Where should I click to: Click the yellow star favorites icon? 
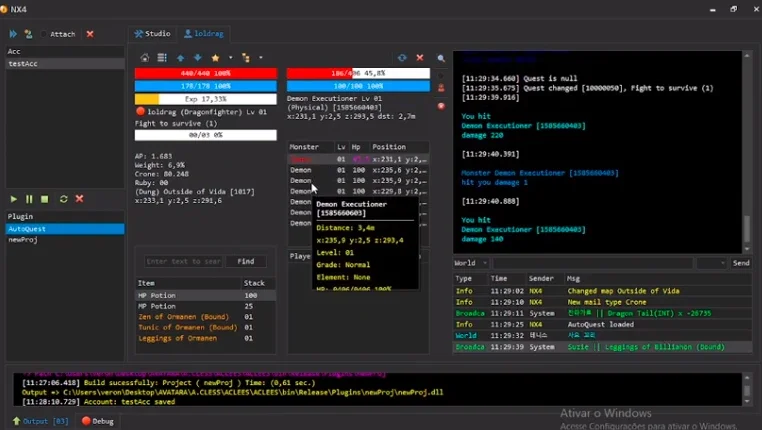click(x=215, y=58)
